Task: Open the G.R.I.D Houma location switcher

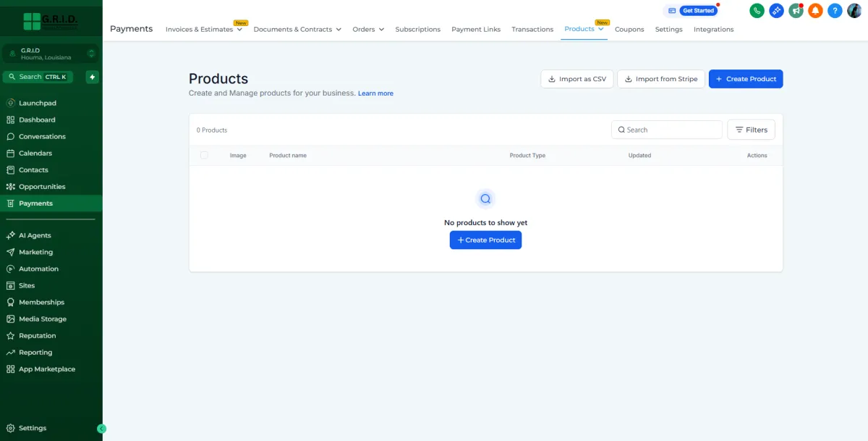Action: coord(51,54)
